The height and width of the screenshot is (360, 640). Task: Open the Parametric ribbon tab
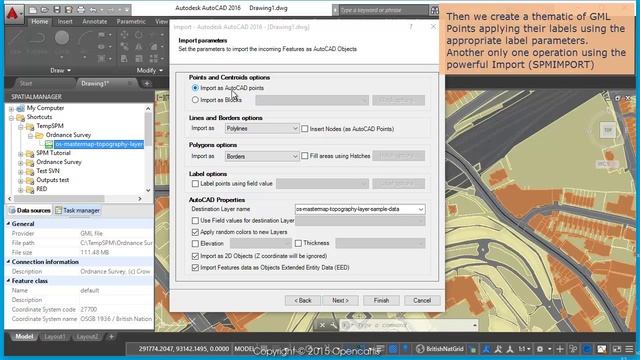131,21
